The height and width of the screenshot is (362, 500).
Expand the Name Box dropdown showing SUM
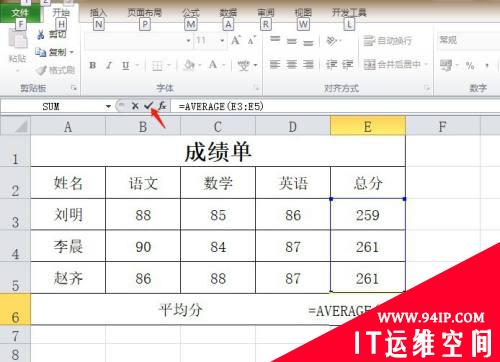(108, 106)
